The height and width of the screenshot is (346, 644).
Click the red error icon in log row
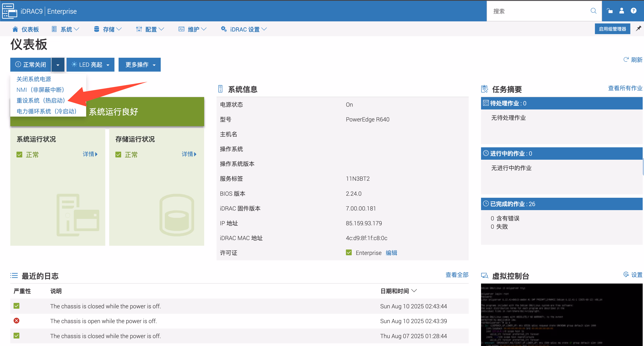pyautogui.click(x=16, y=321)
